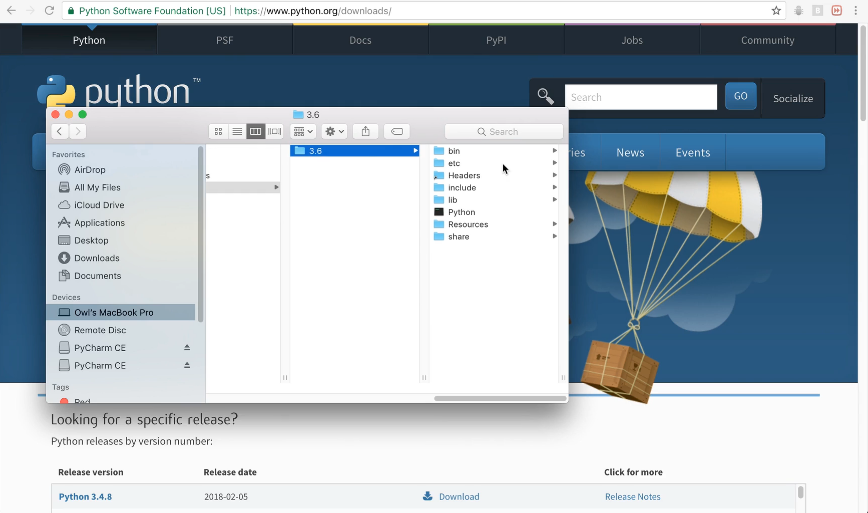Select the include folder
Viewport: 868px width, 513px height.
click(462, 188)
